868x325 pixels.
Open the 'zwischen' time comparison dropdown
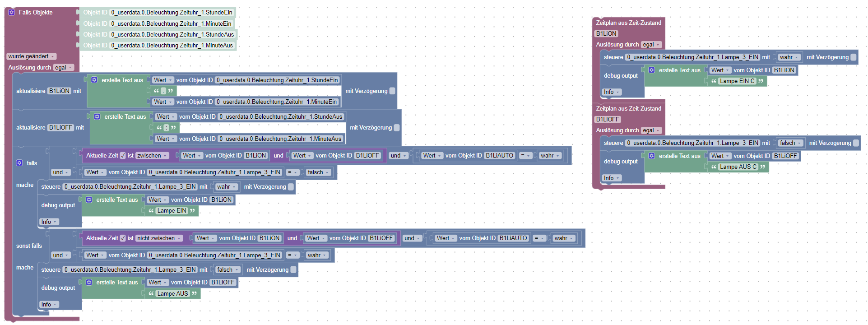click(152, 155)
